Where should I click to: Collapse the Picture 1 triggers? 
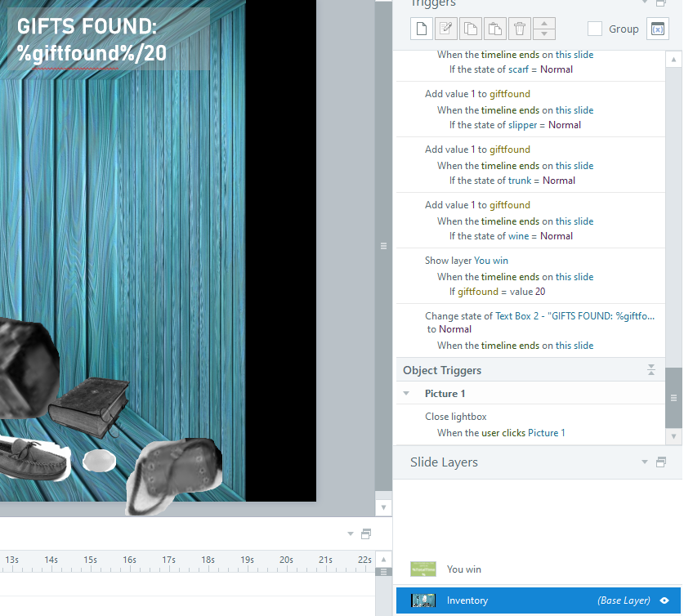tap(406, 393)
